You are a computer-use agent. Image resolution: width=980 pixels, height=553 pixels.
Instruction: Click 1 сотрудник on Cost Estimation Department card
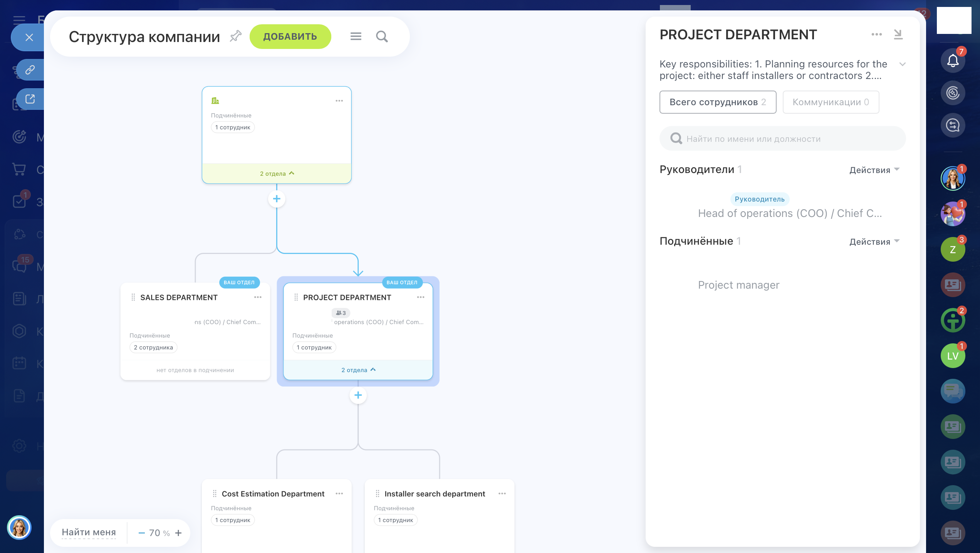233,520
